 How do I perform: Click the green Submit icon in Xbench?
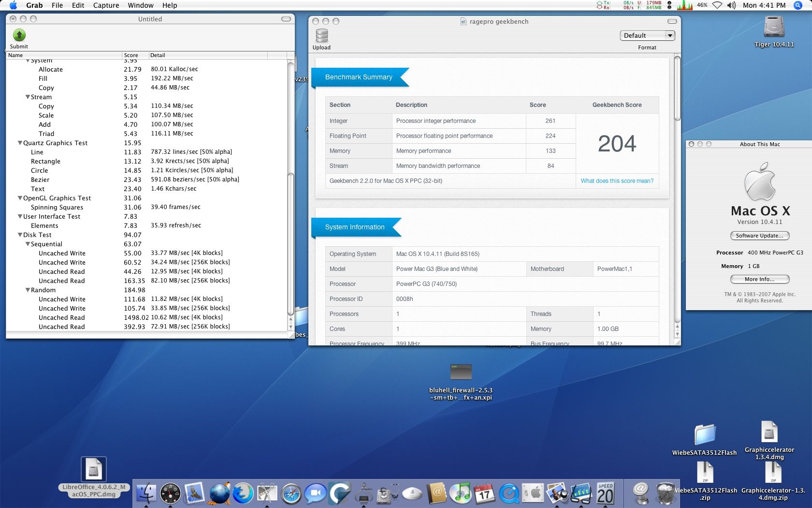click(19, 35)
